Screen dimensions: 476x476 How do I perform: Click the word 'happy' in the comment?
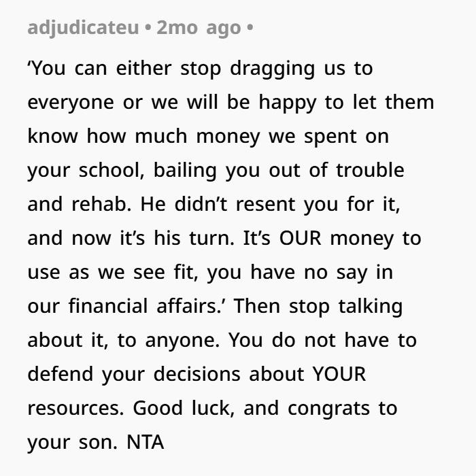(288, 103)
